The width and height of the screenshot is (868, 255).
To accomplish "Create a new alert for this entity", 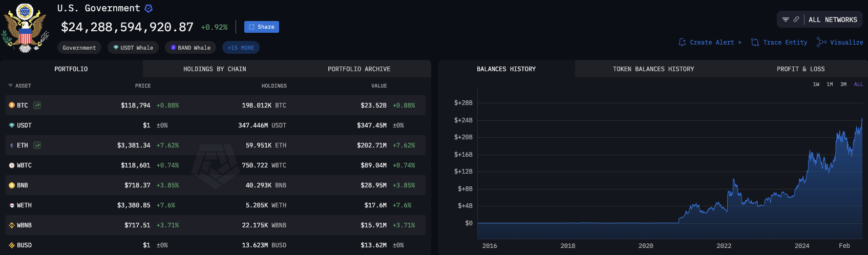I will [710, 42].
